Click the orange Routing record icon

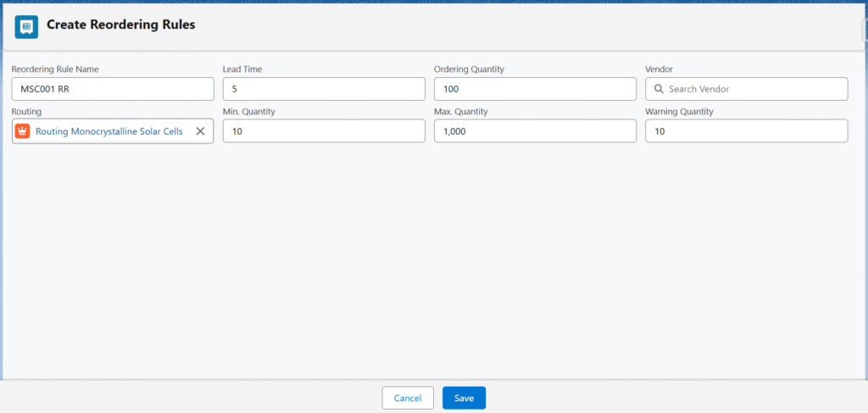[23, 131]
